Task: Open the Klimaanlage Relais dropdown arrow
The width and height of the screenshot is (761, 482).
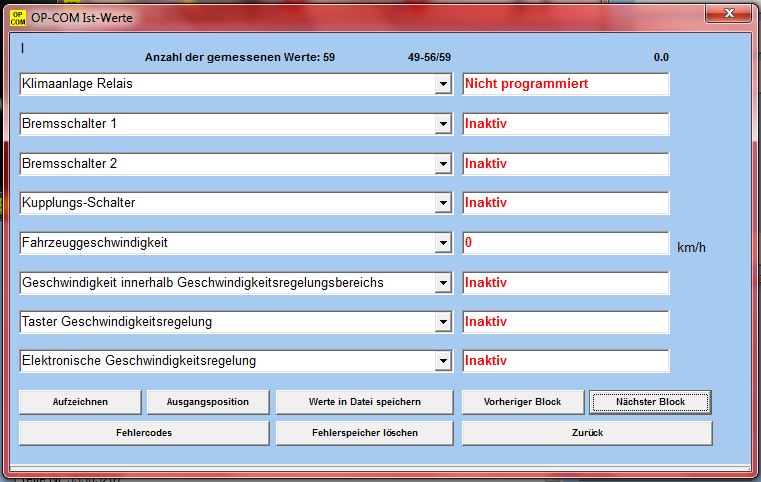Action: point(443,84)
